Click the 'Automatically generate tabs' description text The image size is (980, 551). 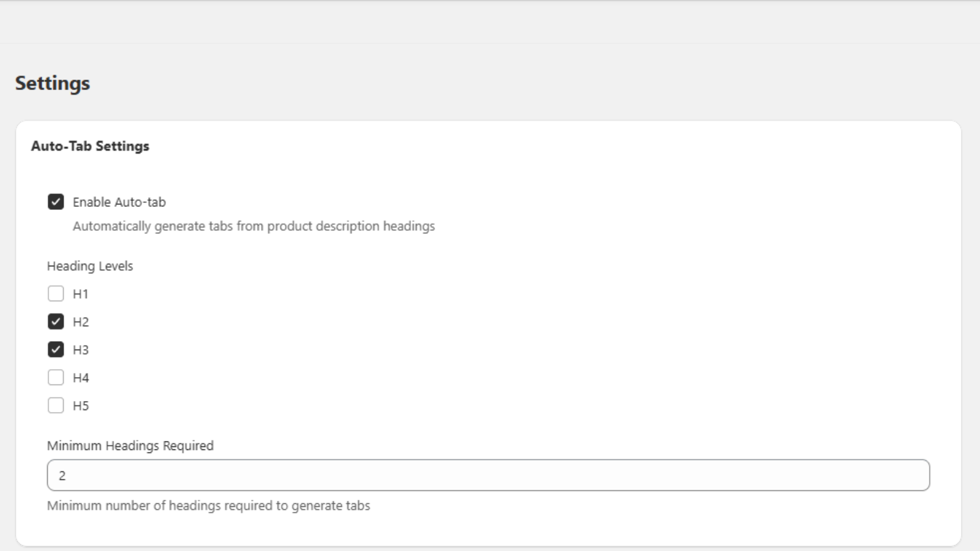pos(254,227)
